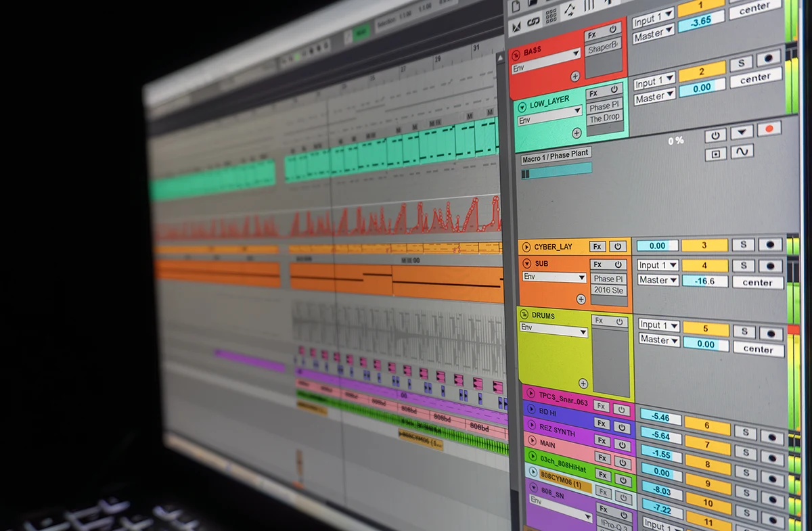Solo track number 7
This screenshot has height=531, width=812.
click(x=746, y=453)
